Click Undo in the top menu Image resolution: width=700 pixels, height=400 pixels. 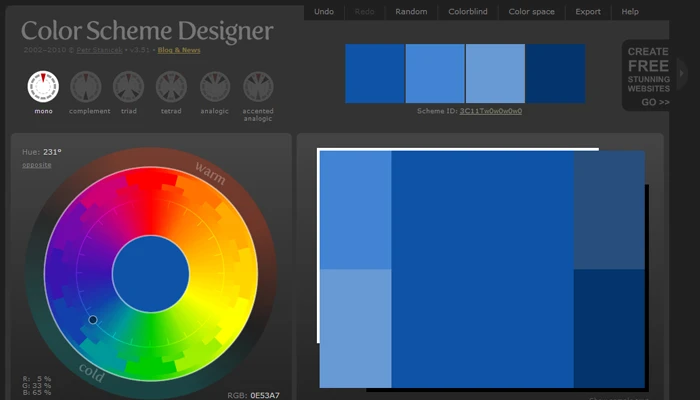[x=324, y=12]
